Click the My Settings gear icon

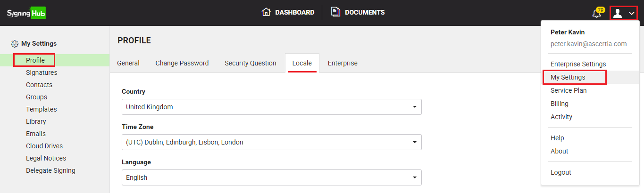(x=15, y=44)
